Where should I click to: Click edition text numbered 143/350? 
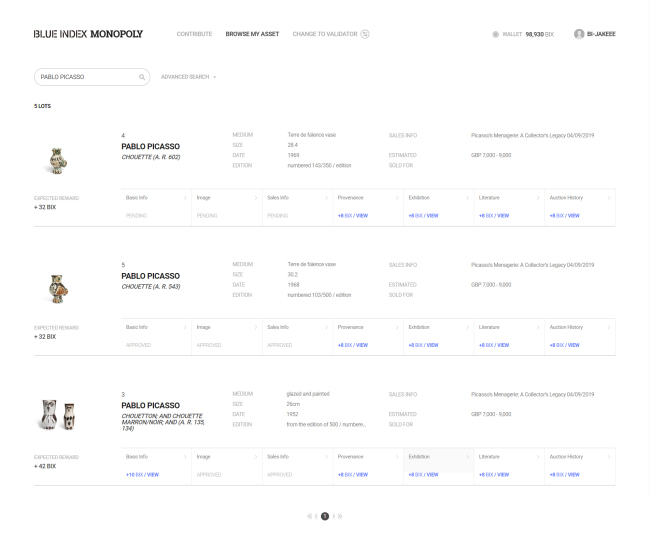coord(319,165)
